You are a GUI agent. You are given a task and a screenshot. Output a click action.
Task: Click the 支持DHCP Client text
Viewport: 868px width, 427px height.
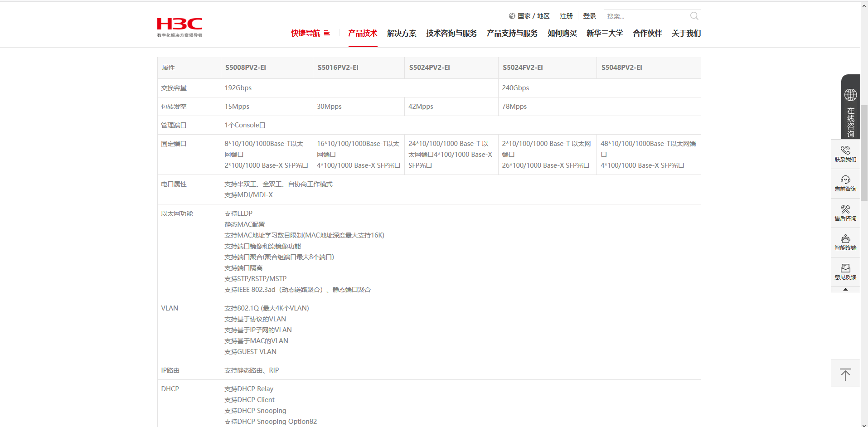249,400
